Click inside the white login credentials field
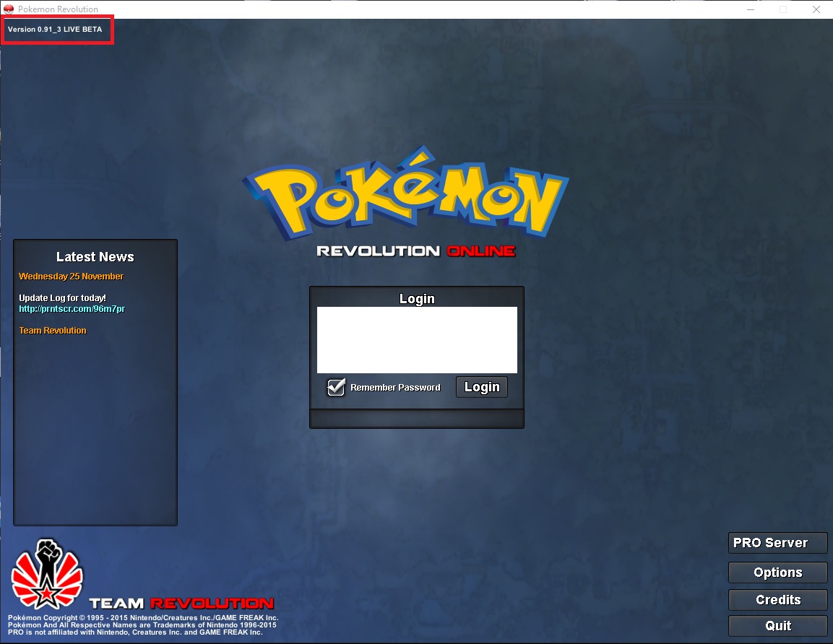Screen dimensions: 833x644 click(417, 340)
